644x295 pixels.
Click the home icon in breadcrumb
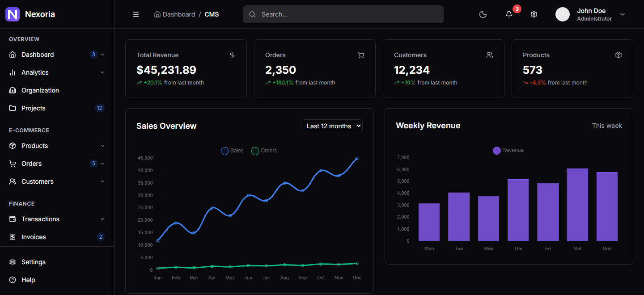point(157,14)
